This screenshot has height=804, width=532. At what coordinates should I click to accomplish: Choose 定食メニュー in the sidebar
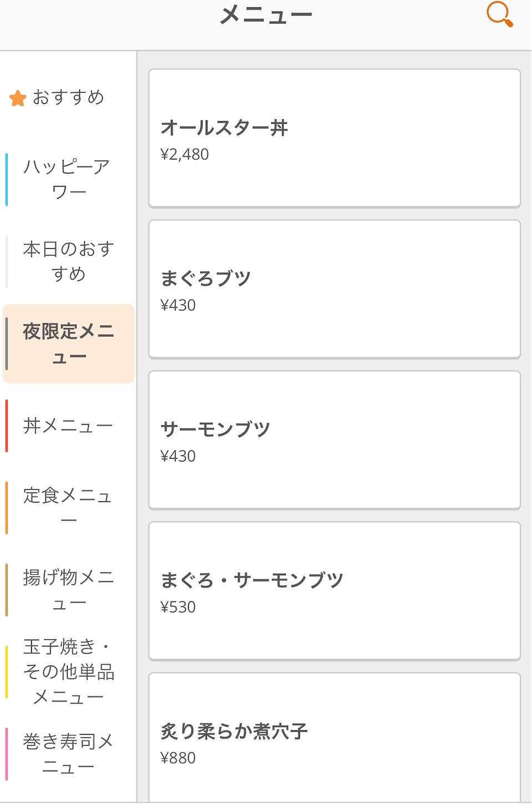[x=68, y=507]
